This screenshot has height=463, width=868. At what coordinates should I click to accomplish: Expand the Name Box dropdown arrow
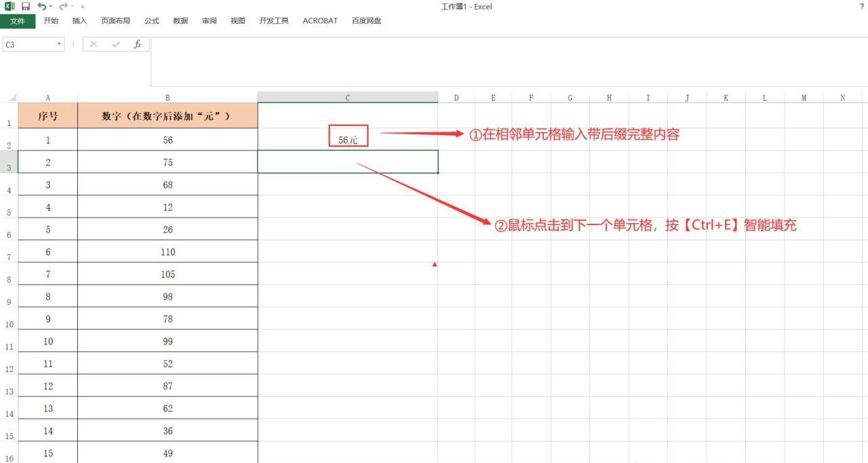point(60,44)
